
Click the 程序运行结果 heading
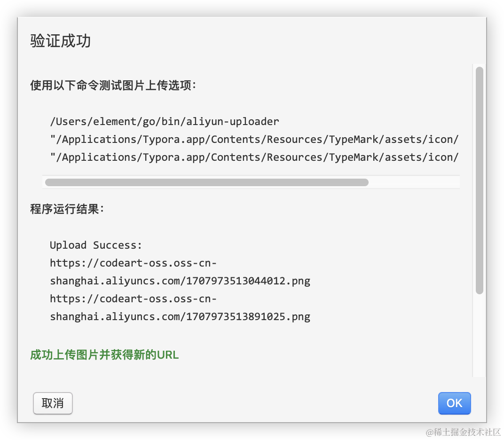click(67, 209)
